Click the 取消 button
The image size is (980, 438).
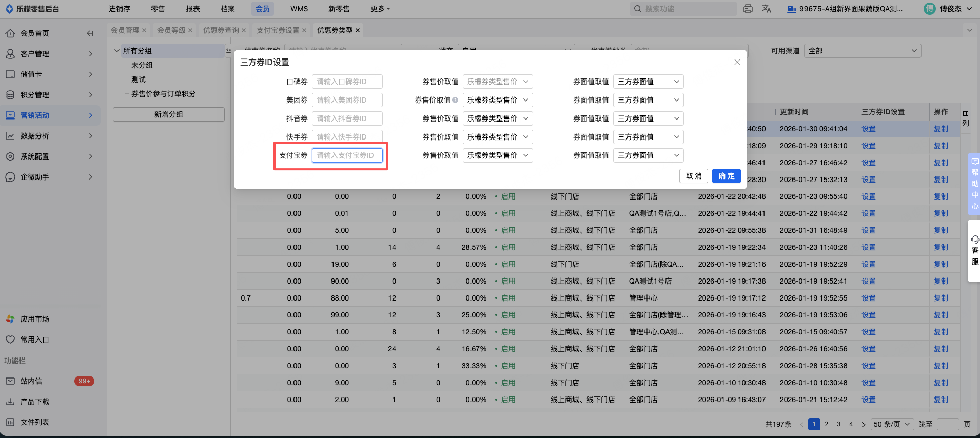pyautogui.click(x=694, y=176)
